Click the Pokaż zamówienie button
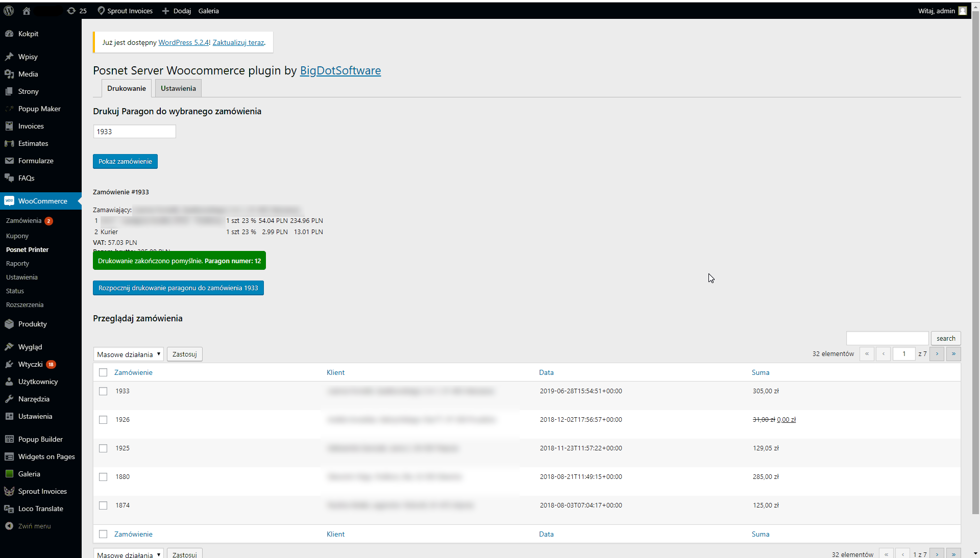Image resolution: width=980 pixels, height=558 pixels. (125, 161)
